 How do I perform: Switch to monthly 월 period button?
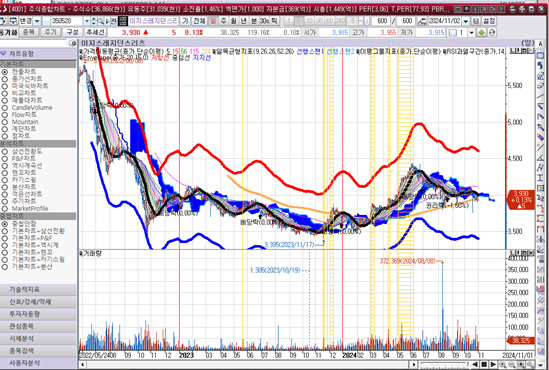[233, 21]
